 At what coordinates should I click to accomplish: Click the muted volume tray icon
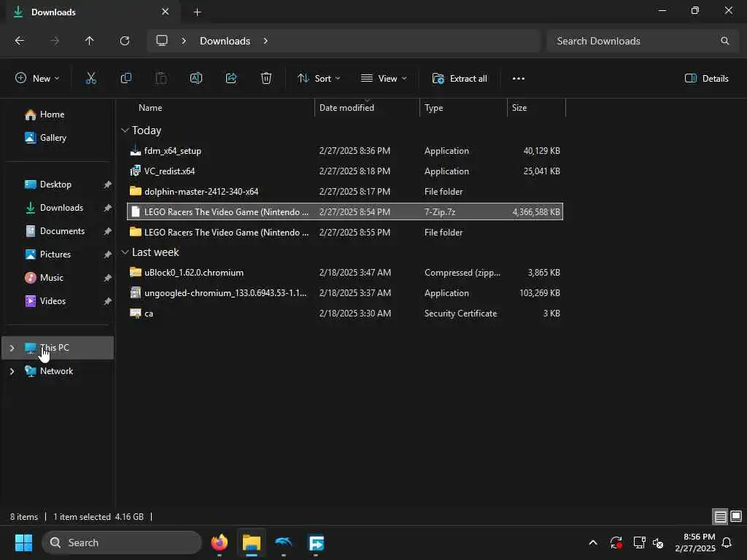pyautogui.click(x=658, y=542)
